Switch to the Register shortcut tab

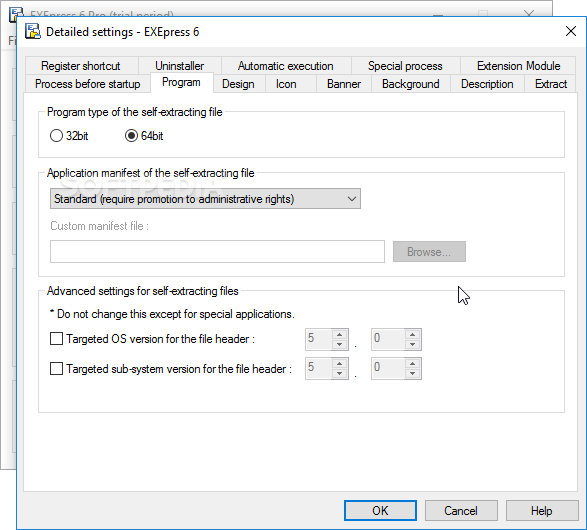(x=81, y=66)
